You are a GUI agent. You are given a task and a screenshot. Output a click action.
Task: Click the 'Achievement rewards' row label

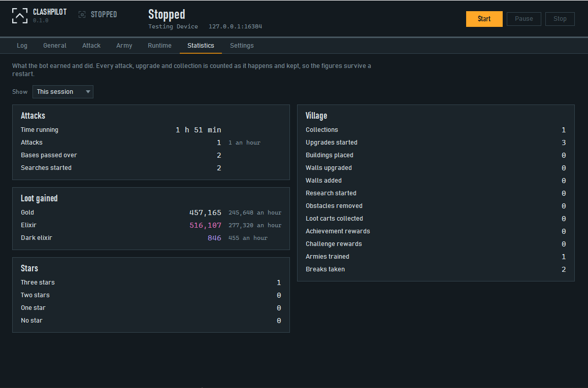tap(338, 231)
